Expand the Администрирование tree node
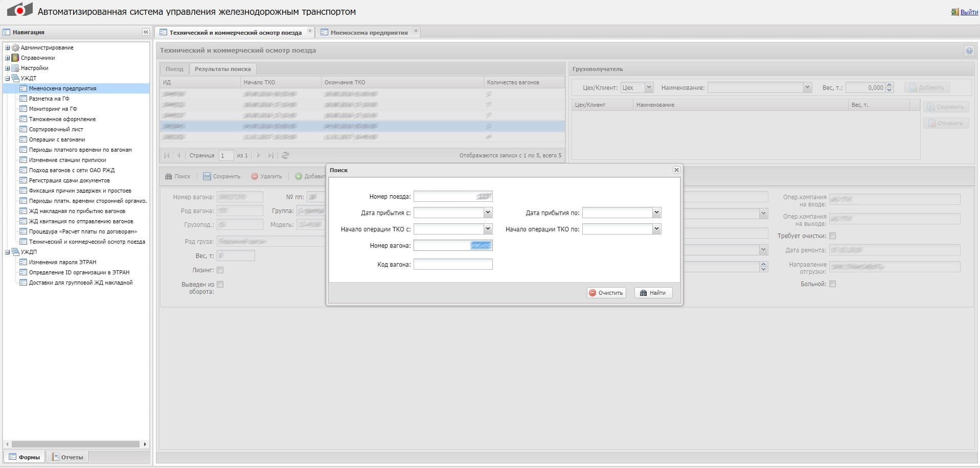 pyautogui.click(x=8, y=48)
